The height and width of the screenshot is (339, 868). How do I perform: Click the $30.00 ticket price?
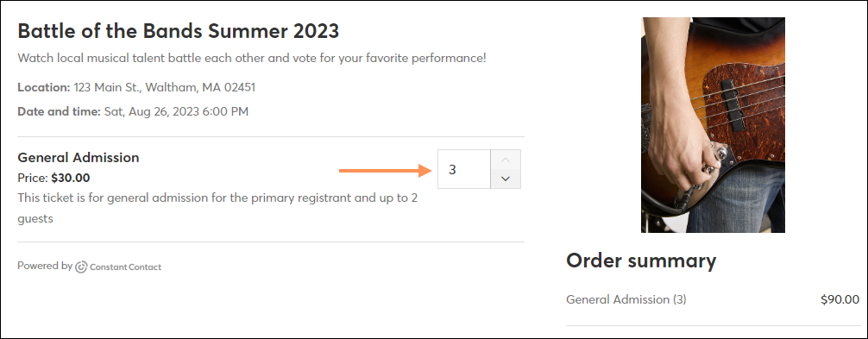tap(70, 178)
